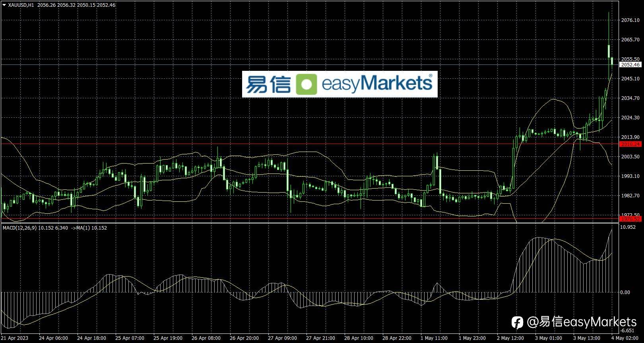Click the 3 May 01:00 time label
This screenshot has height=343, width=644.
click(549, 338)
